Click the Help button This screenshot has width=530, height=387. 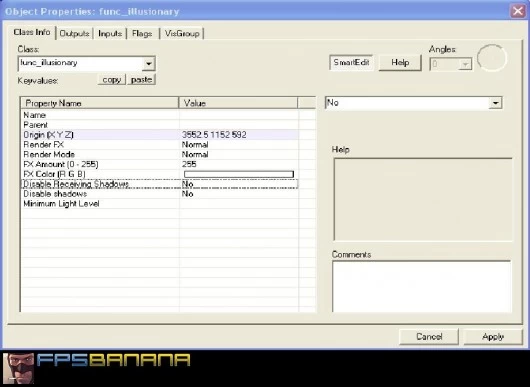click(400, 63)
